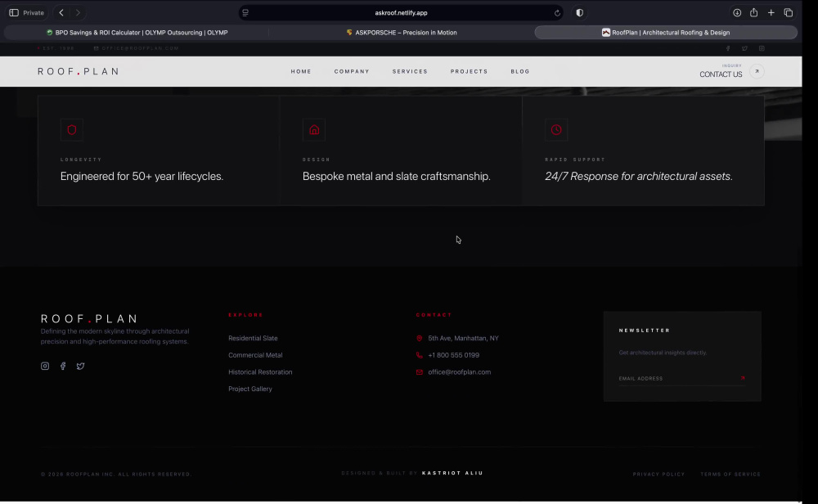Click the Contact Us arrow circle icon
818x504 pixels.
757,71
